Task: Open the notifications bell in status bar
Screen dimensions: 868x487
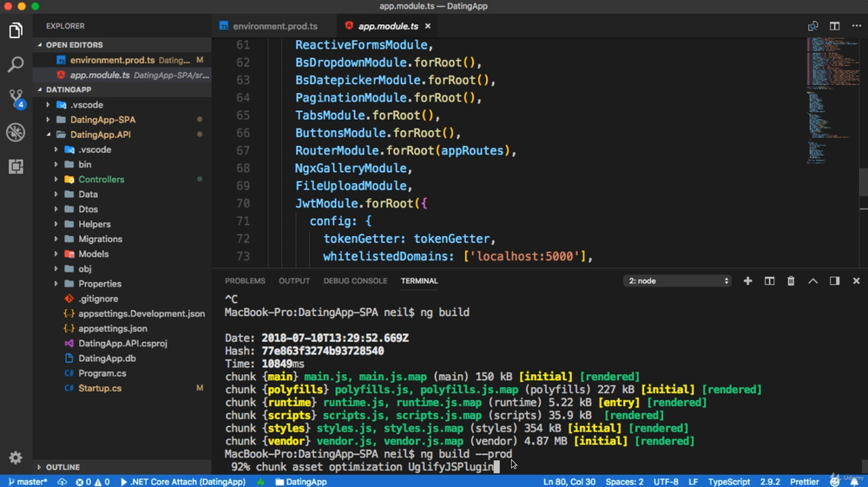Action: pyautogui.click(x=854, y=482)
